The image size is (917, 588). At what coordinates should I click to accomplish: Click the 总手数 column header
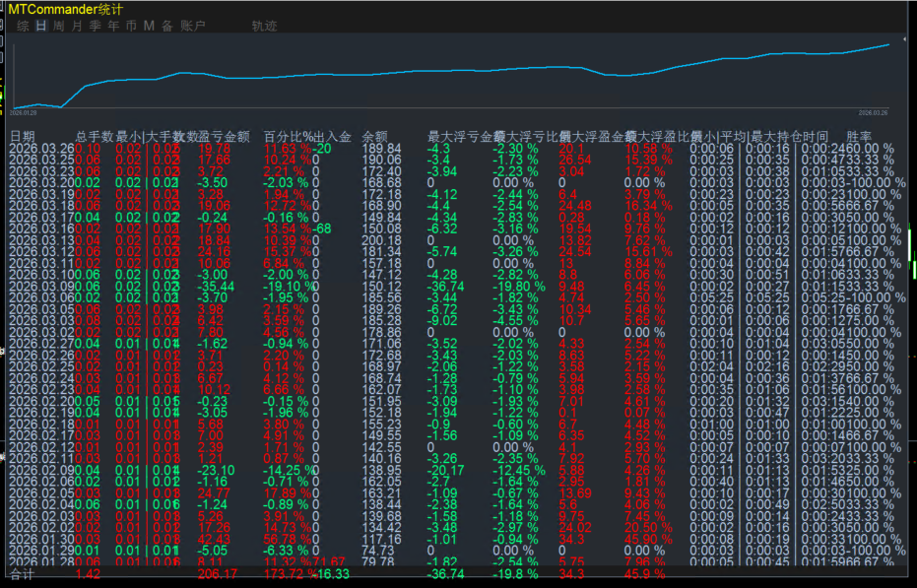(x=95, y=137)
